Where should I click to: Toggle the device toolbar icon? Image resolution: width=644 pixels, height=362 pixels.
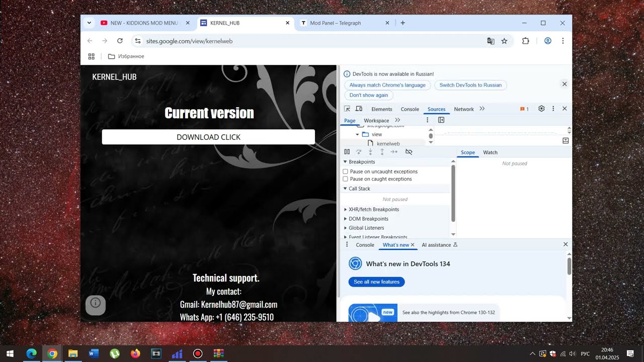coord(359,109)
